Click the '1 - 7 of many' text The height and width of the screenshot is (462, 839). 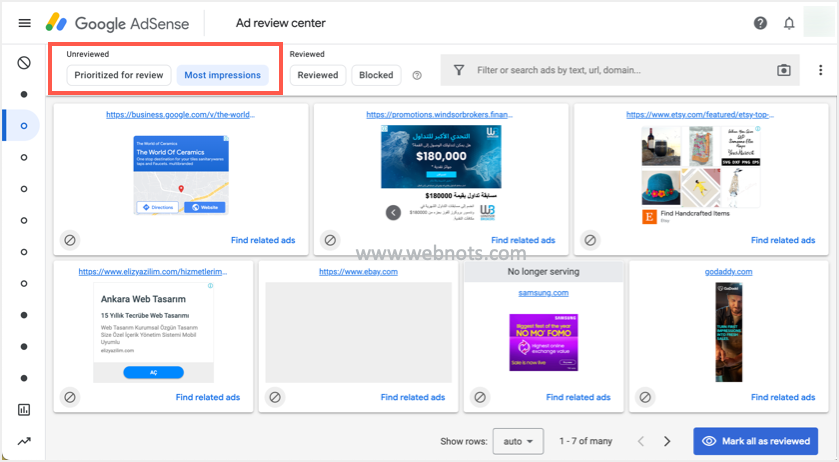(585, 441)
